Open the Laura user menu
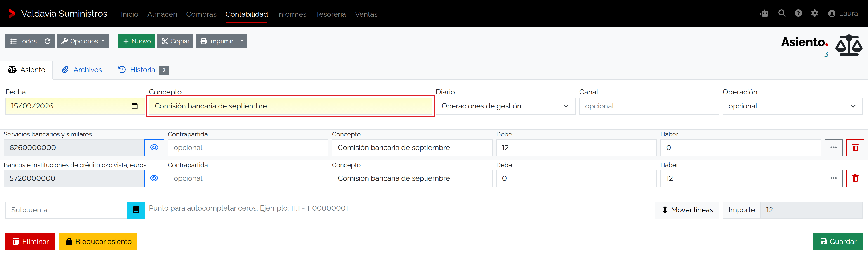 843,14
